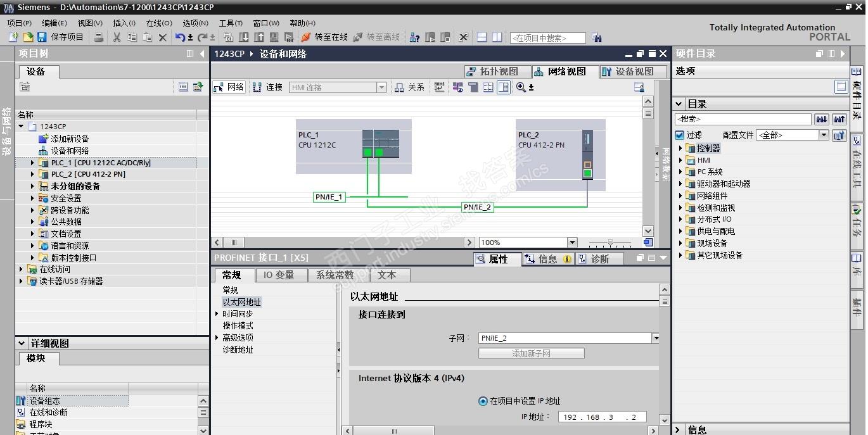Click the 保存项目 save project button

tap(60, 37)
